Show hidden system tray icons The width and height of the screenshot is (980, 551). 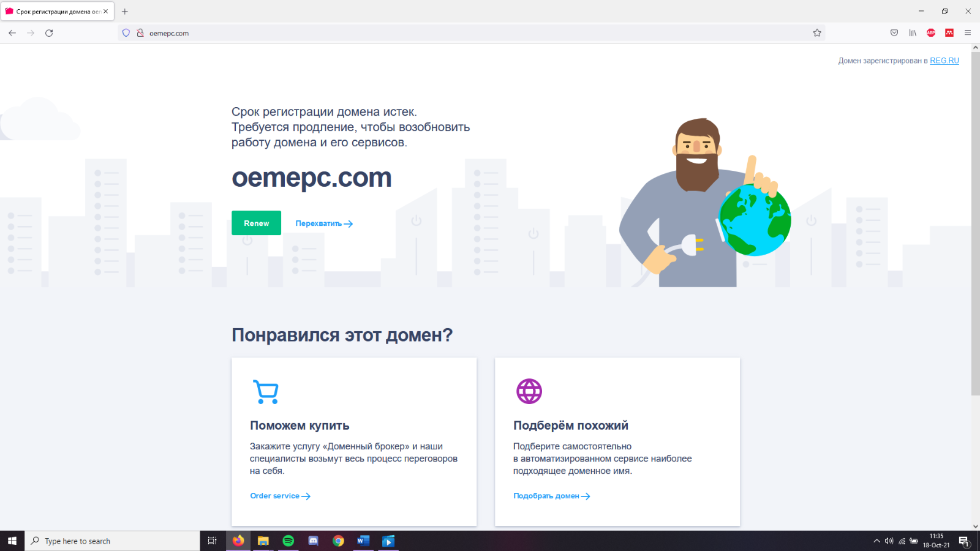point(876,541)
